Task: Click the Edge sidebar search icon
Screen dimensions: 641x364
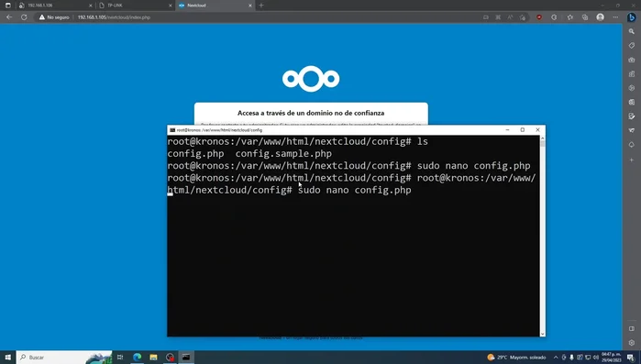Action: click(x=632, y=31)
